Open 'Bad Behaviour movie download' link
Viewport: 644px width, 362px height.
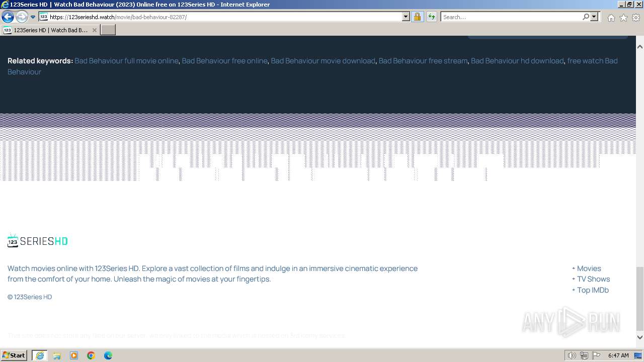click(x=323, y=61)
